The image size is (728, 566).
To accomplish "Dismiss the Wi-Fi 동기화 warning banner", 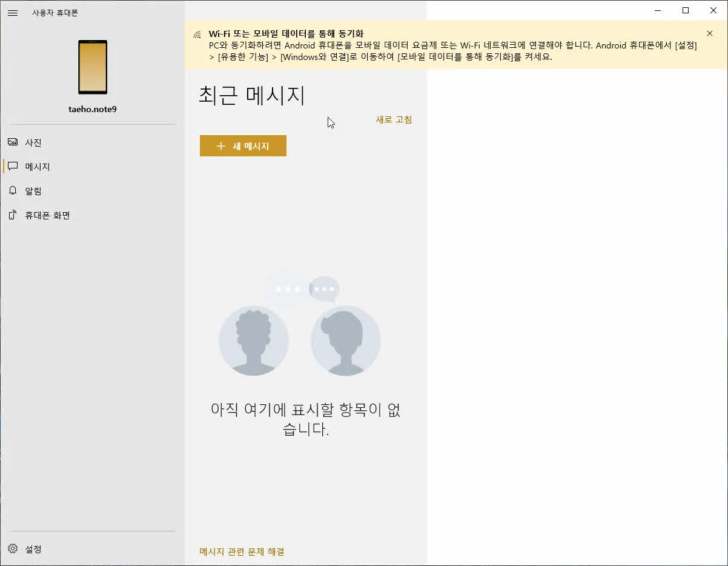I will pyautogui.click(x=709, y=33).
